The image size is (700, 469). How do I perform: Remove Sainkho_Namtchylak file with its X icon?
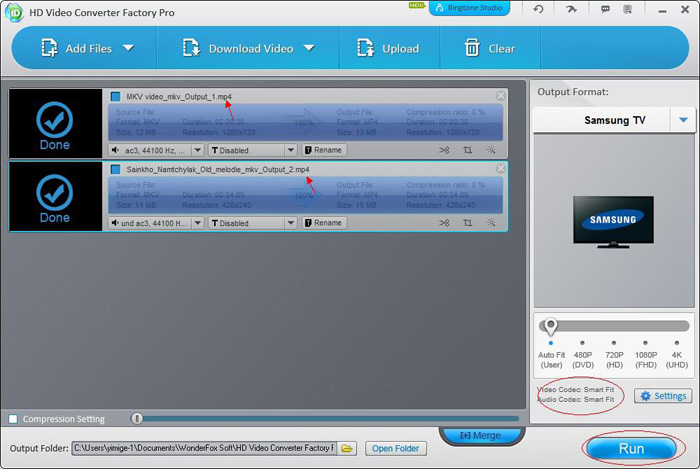coord(500,168)
